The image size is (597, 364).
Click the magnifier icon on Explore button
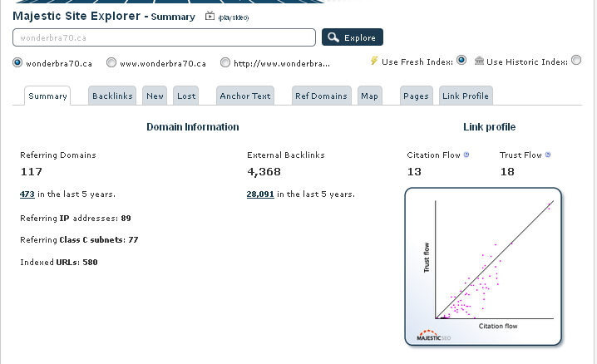333,37
